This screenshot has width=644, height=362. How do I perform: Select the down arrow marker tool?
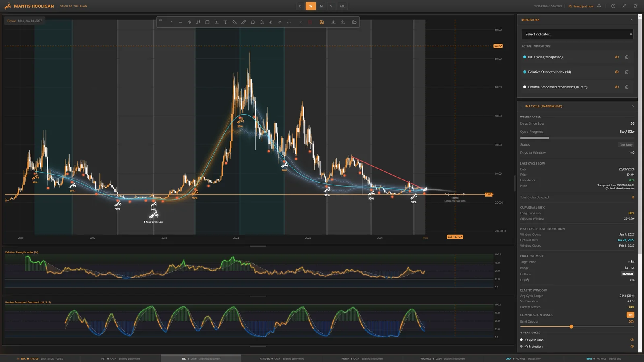[x=289, y=22]
